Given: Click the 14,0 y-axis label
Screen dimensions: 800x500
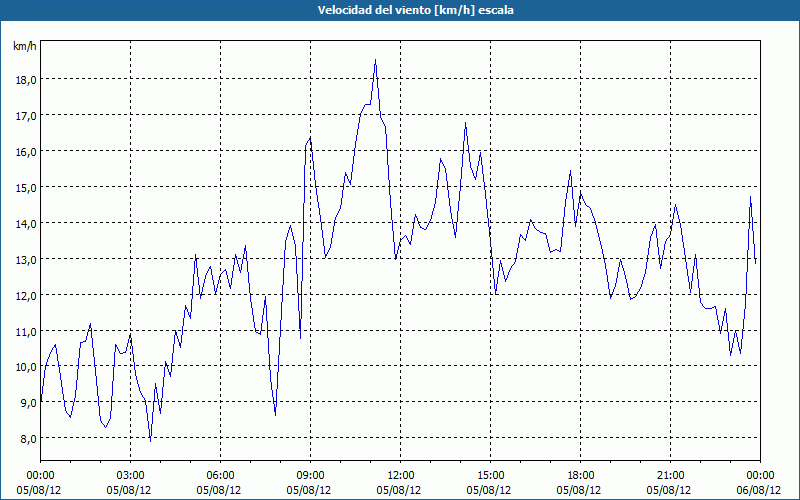Looking at the screenshot, I should [x=26, y=223].
